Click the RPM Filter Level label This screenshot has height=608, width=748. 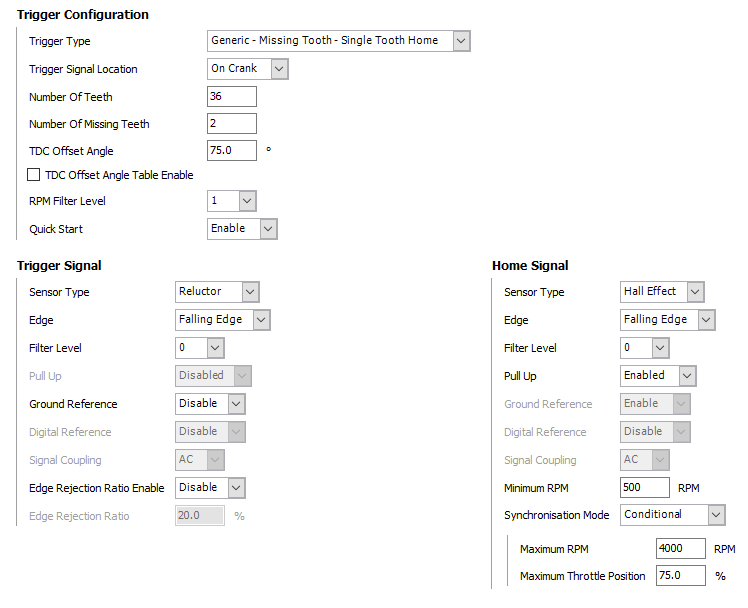click(67, 201)
